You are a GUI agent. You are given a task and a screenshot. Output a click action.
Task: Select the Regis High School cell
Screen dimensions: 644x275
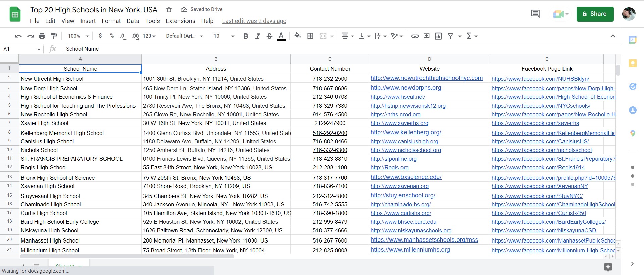80,167
